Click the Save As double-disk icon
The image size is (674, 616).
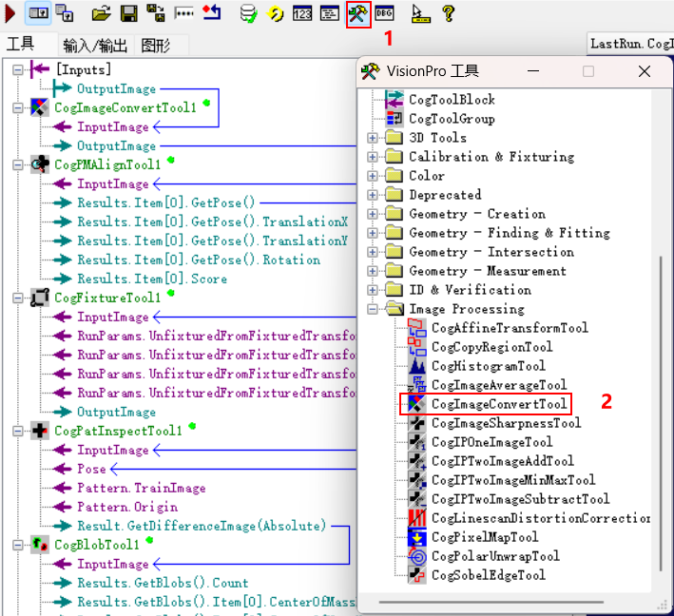156,13
